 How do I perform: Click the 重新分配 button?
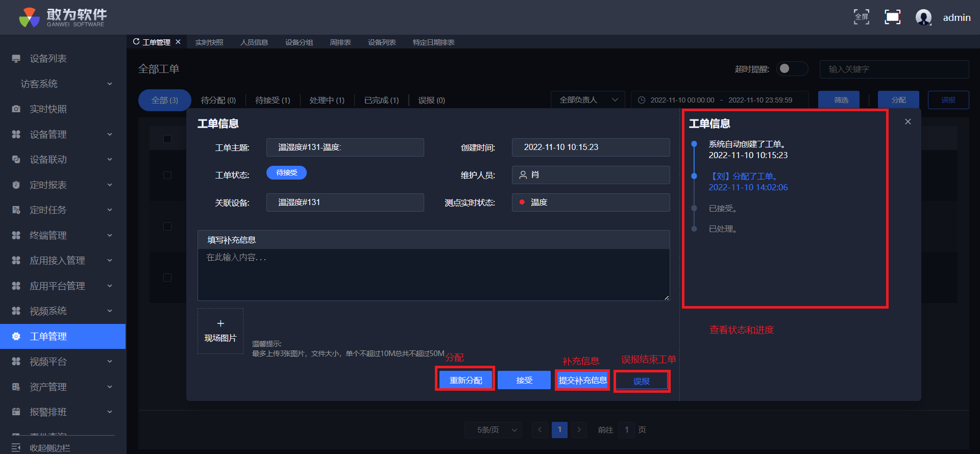click(x=465, y=380)
